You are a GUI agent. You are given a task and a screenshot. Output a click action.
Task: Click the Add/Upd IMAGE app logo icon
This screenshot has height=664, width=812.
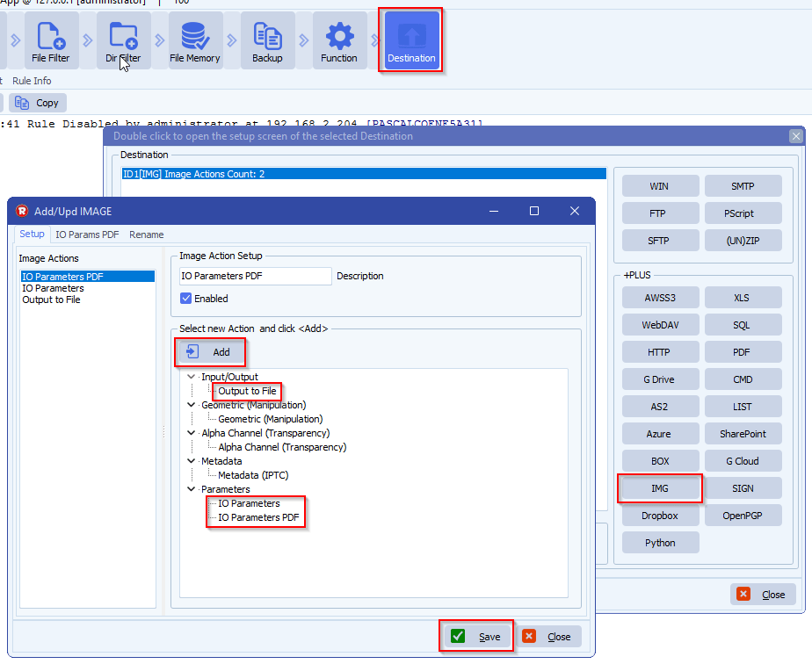[22, 211]
